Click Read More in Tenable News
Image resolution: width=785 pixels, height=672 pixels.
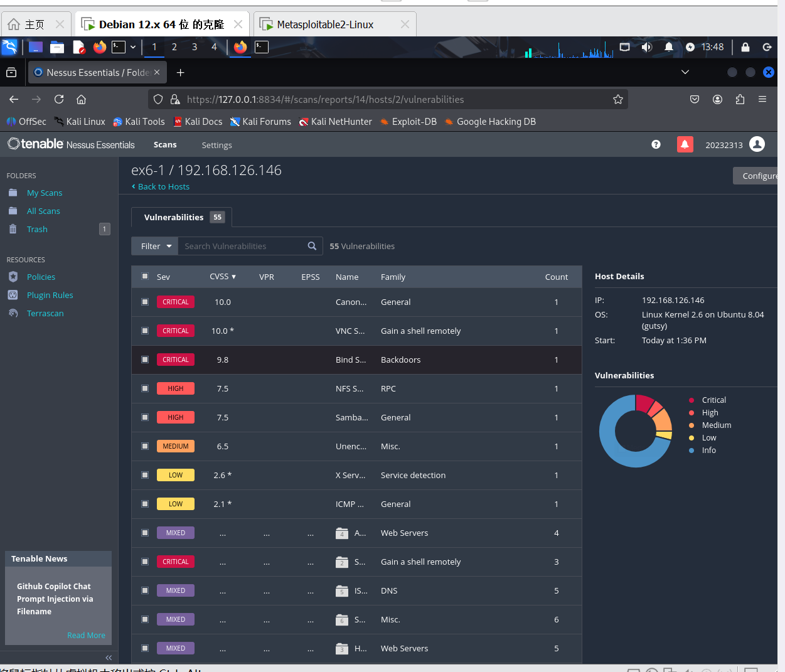(86, 635)
